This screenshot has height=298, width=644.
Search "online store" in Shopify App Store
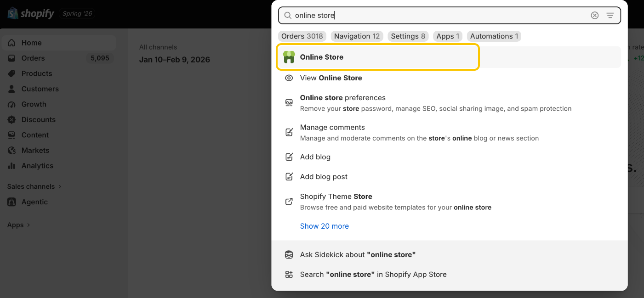click(x=450, y=275)
